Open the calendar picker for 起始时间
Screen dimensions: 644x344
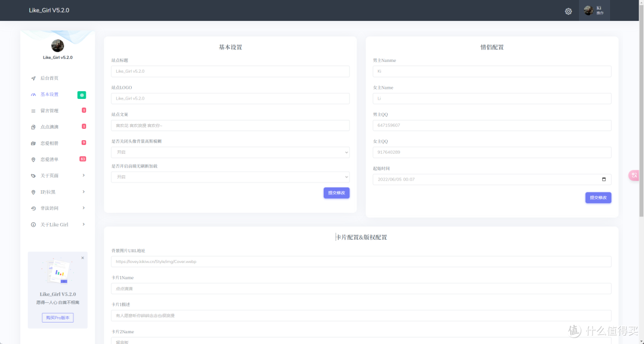603,179
